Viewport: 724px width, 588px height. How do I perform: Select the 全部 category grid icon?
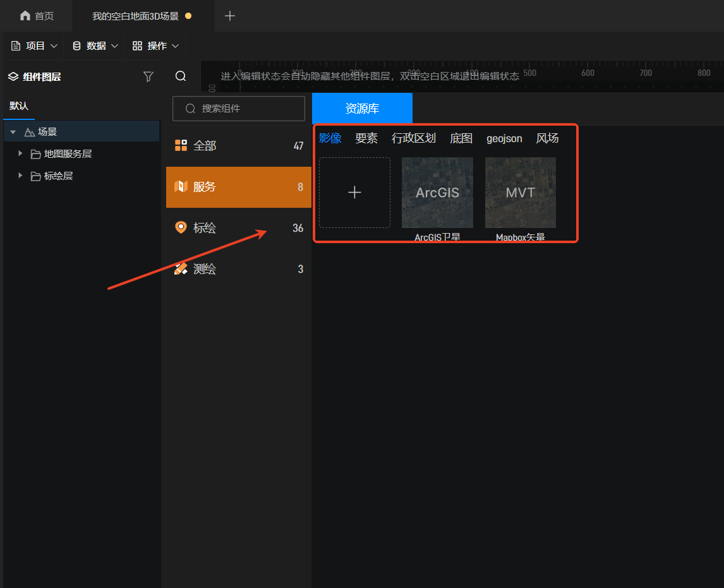click(181, 146)
